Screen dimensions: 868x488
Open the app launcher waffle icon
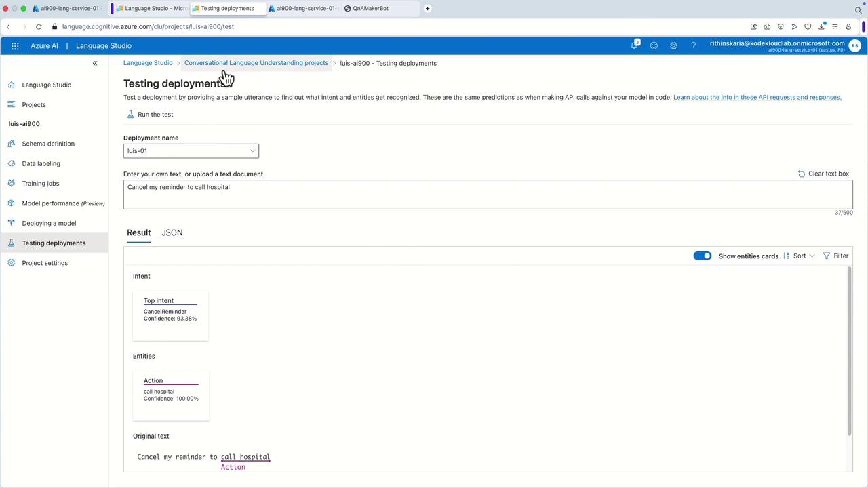[15, 46]
